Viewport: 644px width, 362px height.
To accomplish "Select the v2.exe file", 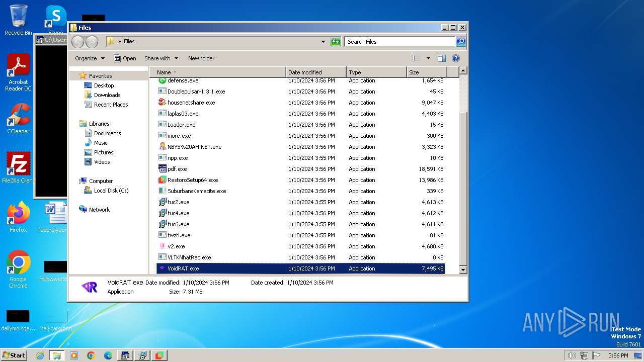I will [176, 246].
